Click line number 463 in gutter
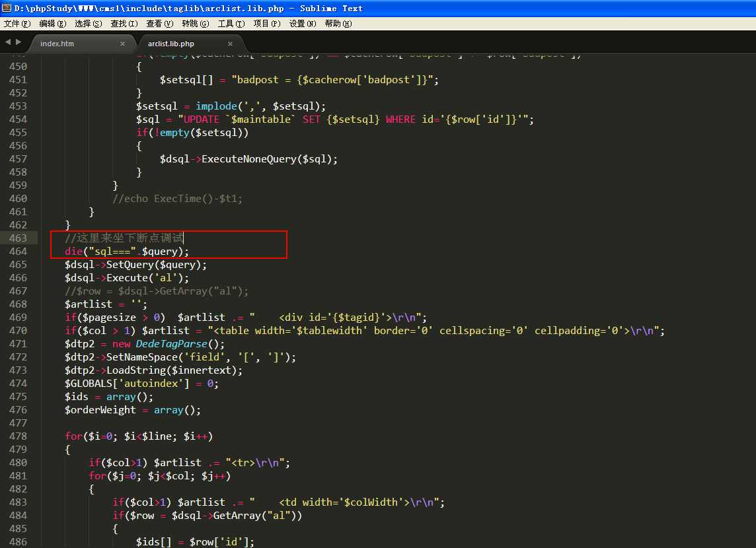 coord(18,238)
